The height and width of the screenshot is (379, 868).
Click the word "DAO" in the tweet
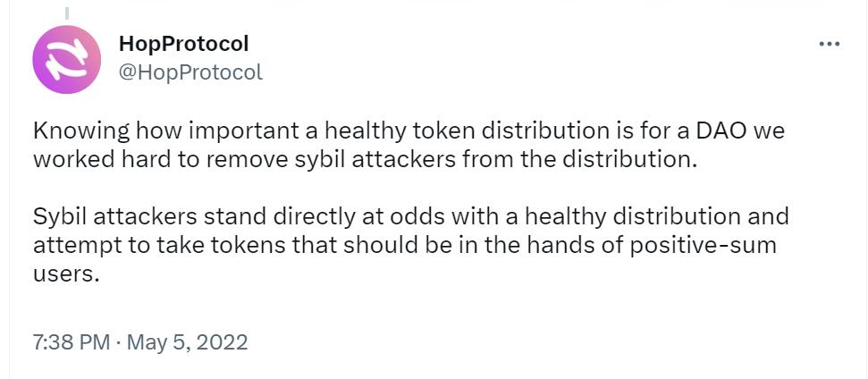[717, 131]
